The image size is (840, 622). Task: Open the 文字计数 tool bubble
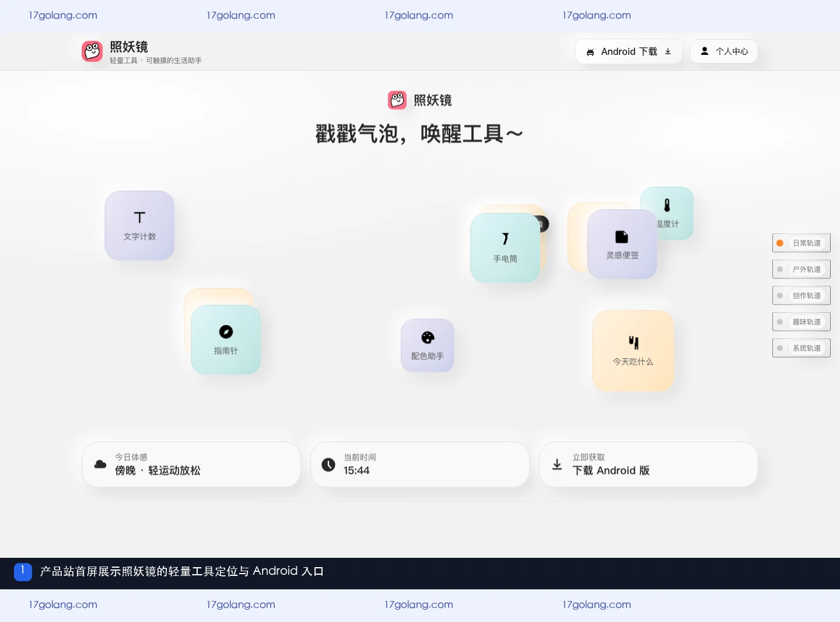(x=139, y=225)
